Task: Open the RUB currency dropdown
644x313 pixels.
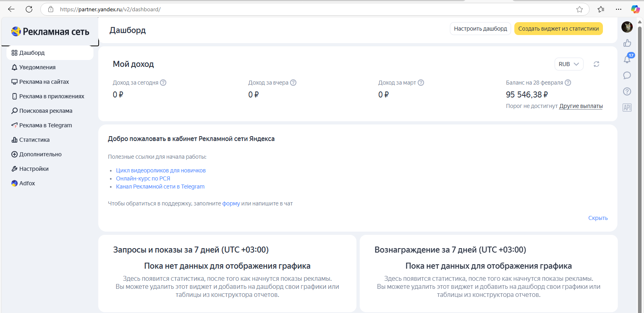Action: (x=569, y=64)
